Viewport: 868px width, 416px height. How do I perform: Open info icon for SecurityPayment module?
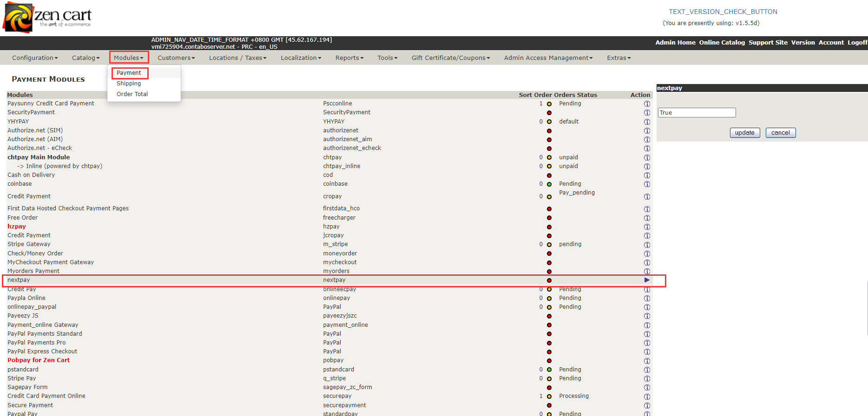[x=647, y=113]
